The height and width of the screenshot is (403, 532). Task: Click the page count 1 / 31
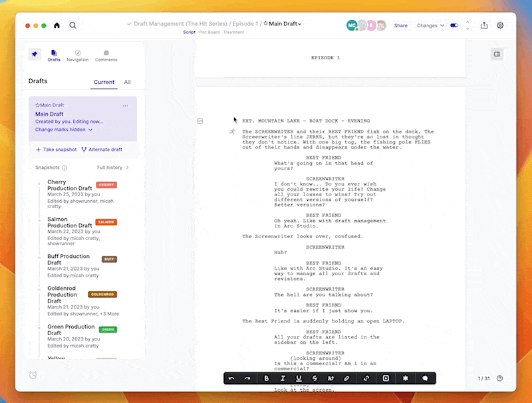(x=484, y=378)
